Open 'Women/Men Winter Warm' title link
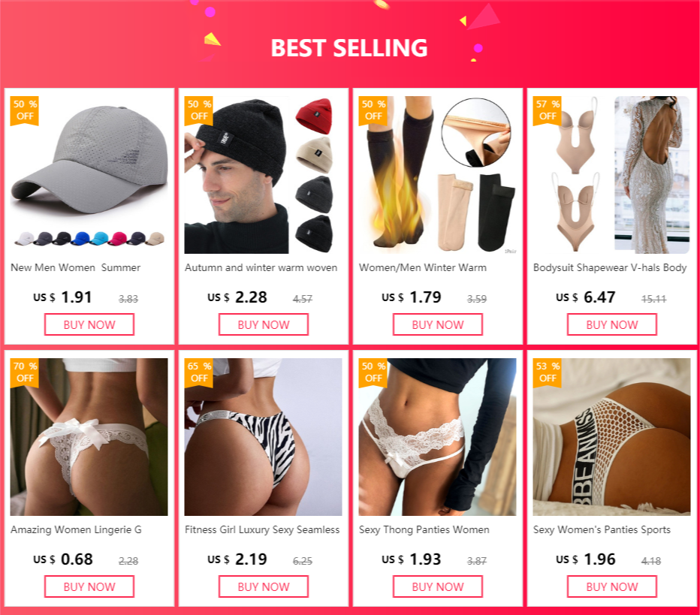Screen dimensions: 700x615 423,268
